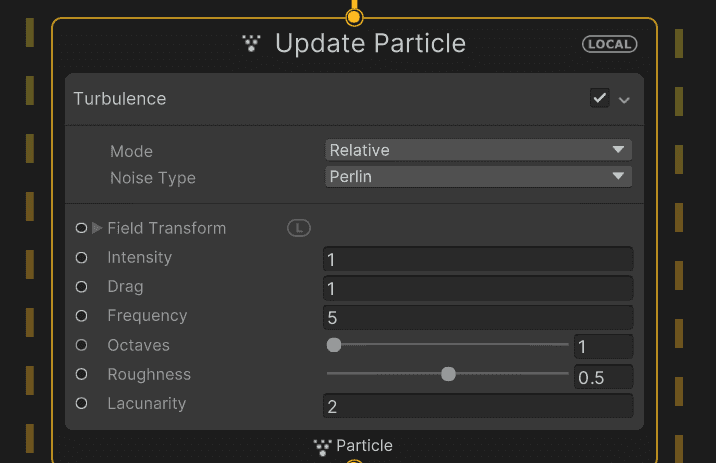Image resolution: width=716 pixels, height=463 pixels.
Task: Click the Particle output icon at bottom
Action: point(322,447)
